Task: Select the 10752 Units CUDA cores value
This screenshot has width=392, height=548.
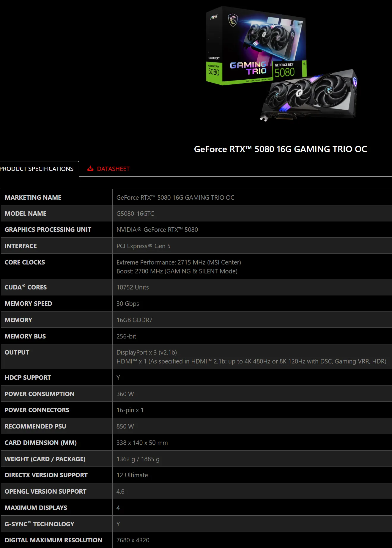Action: (x=133, y=287)
